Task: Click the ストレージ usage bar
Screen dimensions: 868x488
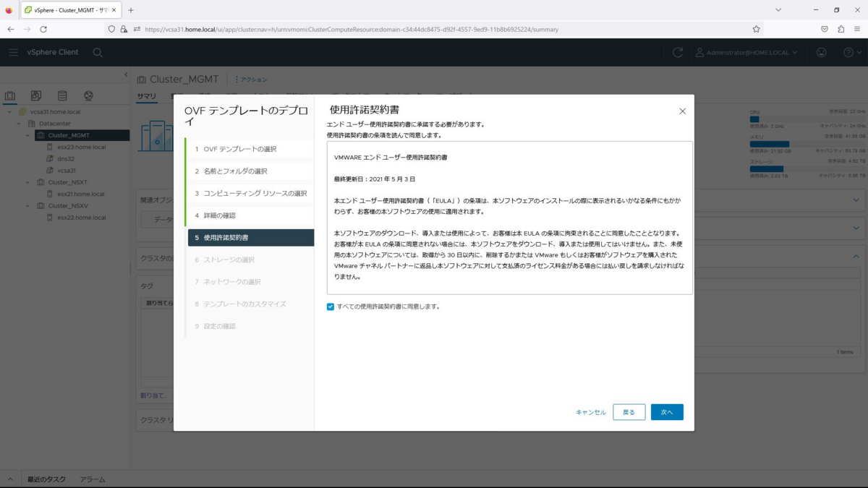Action: (807, 169)
